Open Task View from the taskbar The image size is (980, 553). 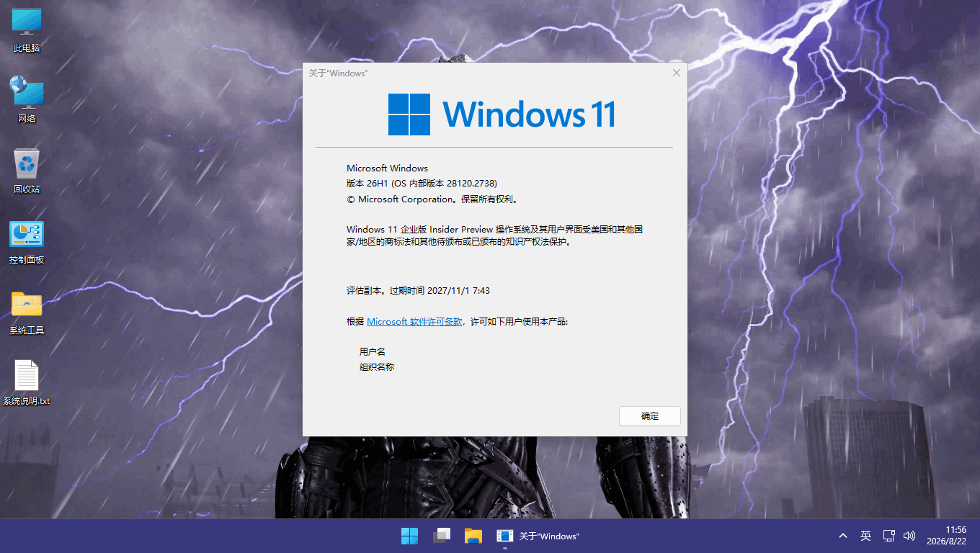[x=441, y=536]
